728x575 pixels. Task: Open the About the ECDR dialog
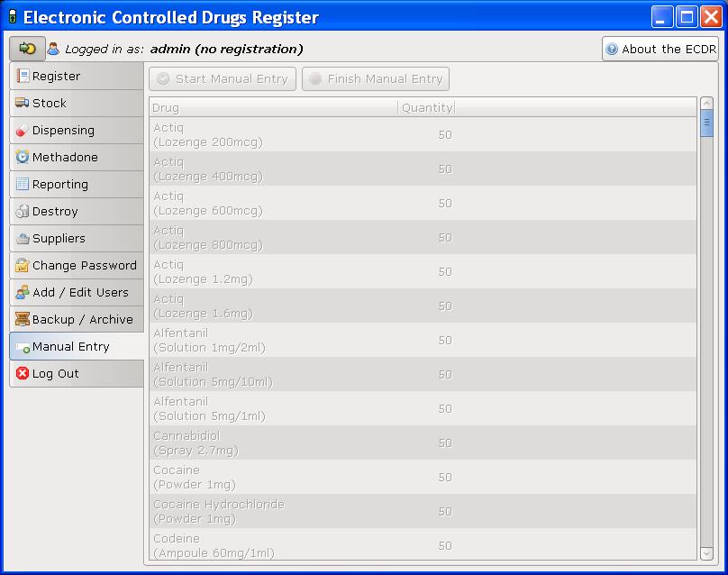tap(660, 49)
